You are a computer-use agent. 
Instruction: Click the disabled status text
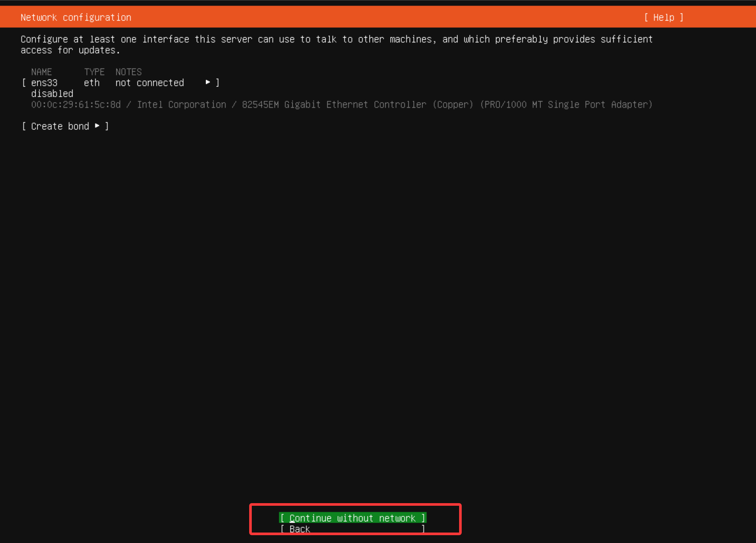click(x=52, y=94)
